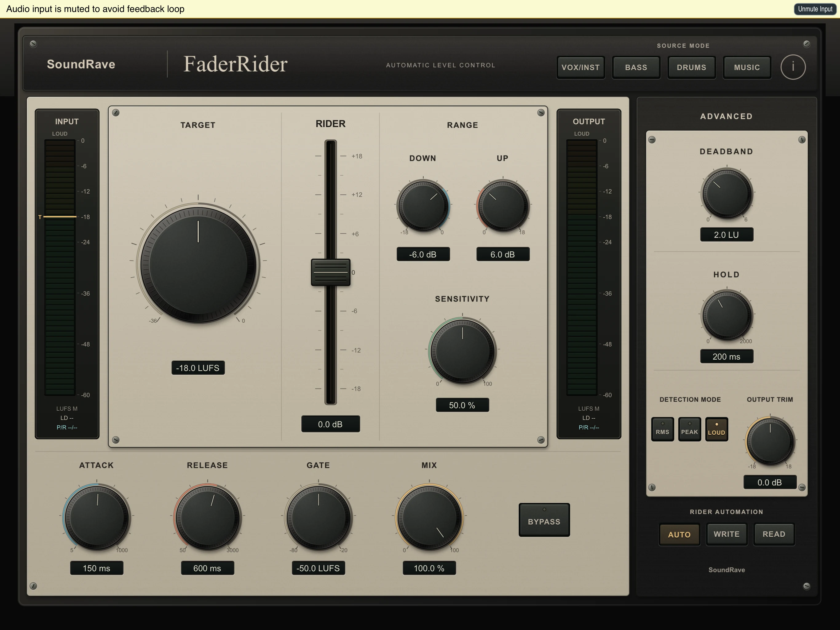The image size is (840, 630).
Task: Select DRUMS source mode
Action: coord(691,67)
